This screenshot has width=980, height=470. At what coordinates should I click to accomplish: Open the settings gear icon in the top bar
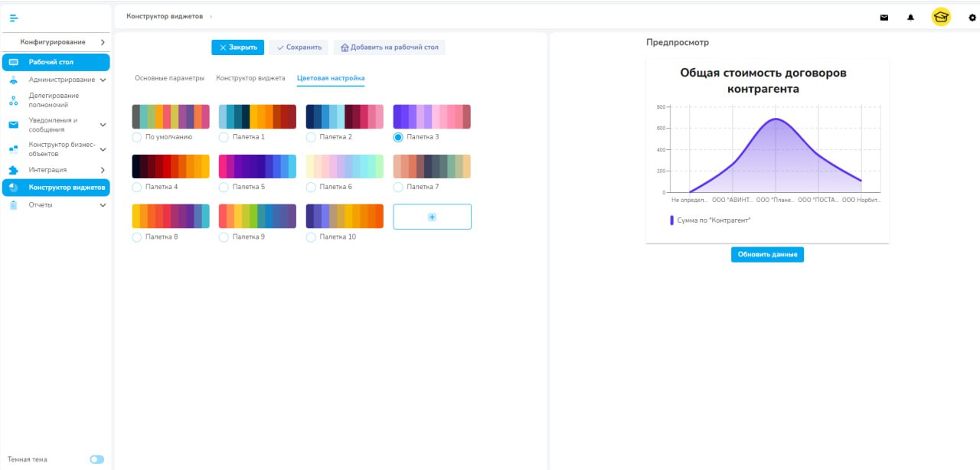click(x=972, y=18)
